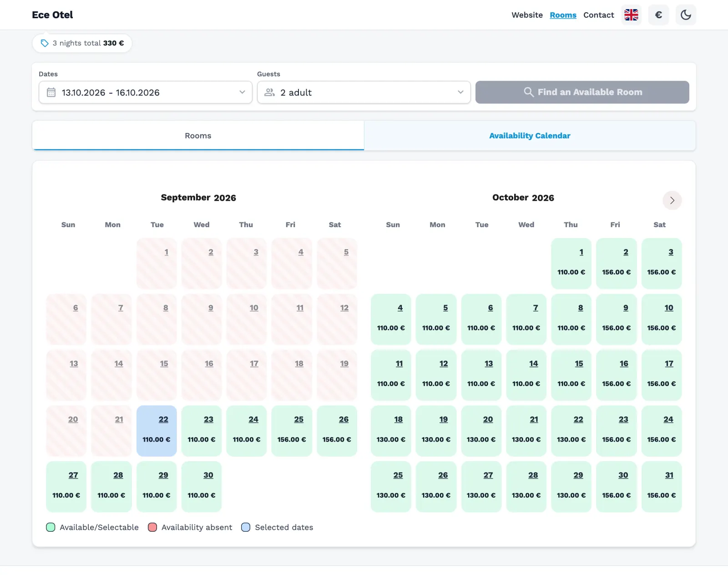The image size is (728, 575).
Task: Select September 22 highlighted in blue
Action: coord(157,431)
